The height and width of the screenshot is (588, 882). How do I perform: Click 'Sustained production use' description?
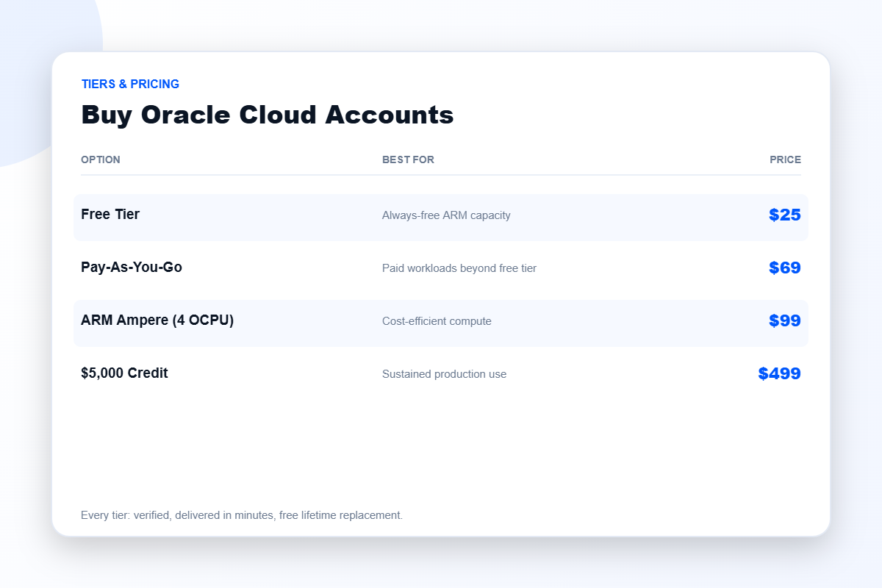point(444,374)
